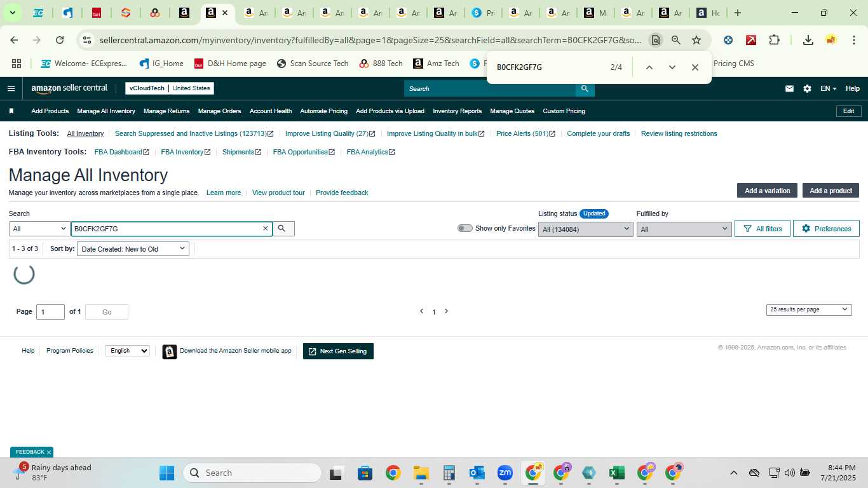This screenshot has height=488, width=868.
Task: Open Listing status All (134084) dropdown
Action: point(585,229)
